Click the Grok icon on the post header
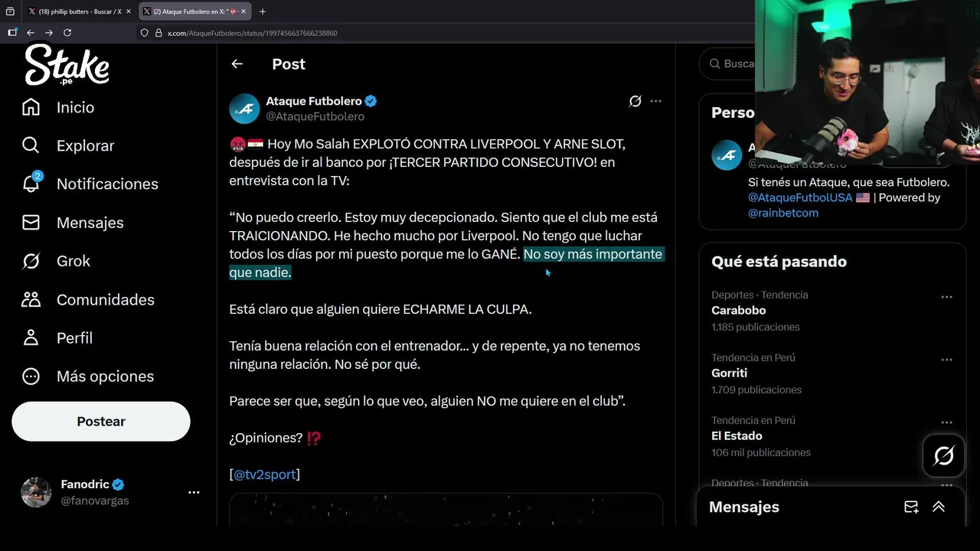 pos(635,101)
